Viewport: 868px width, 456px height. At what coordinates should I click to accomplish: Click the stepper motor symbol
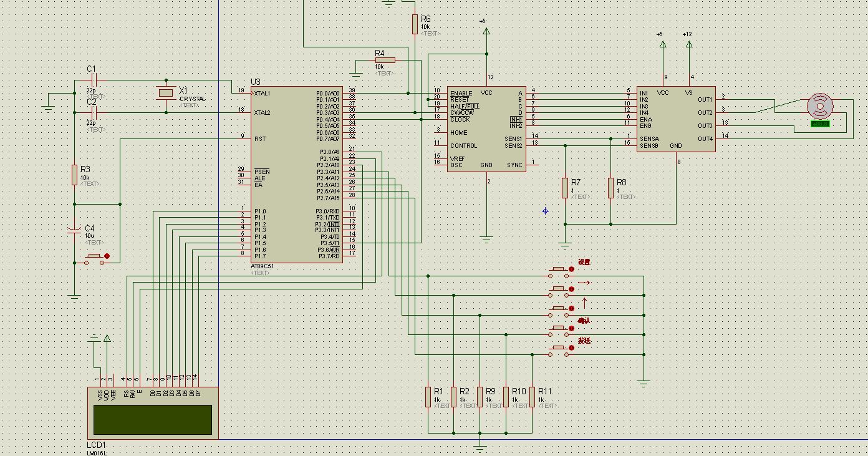pos(819,106)
